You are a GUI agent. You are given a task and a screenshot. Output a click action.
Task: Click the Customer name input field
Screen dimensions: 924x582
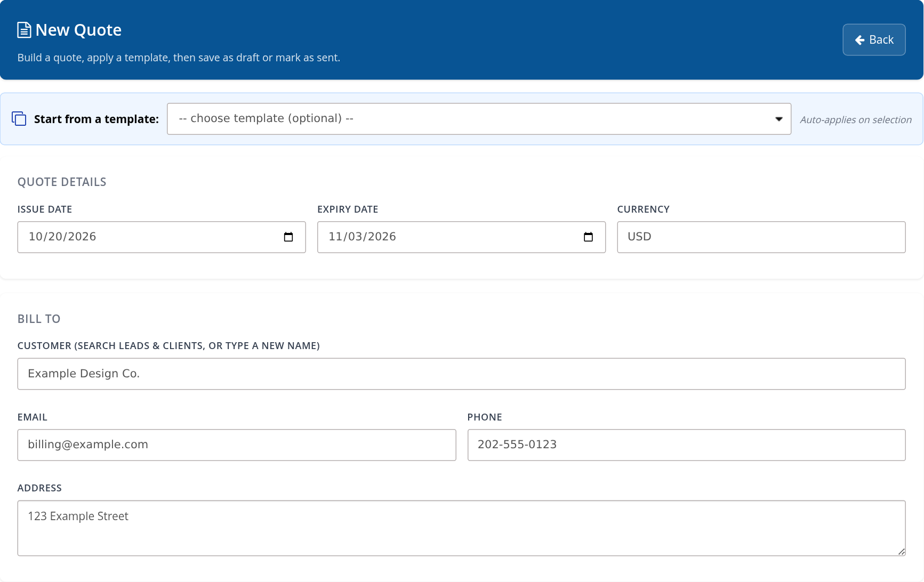[461, 374]
